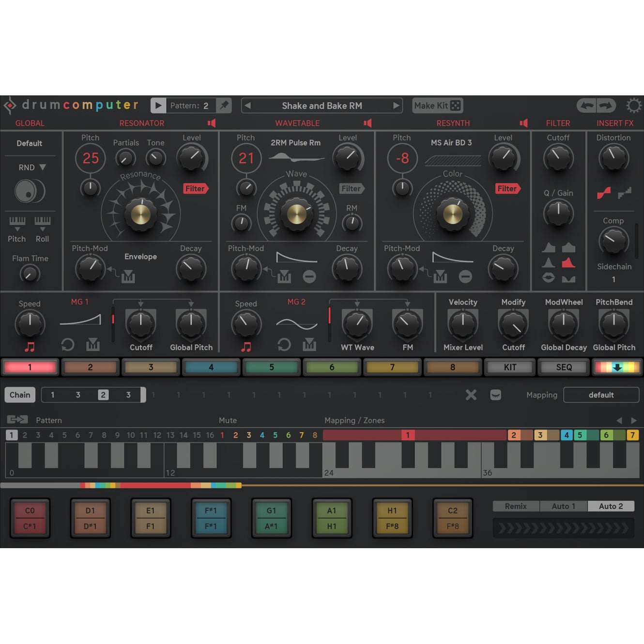The width and height of the screenshot is (644, 644).
Task: Choose the red highlighted filter type shape
Action: coord(568,262)
